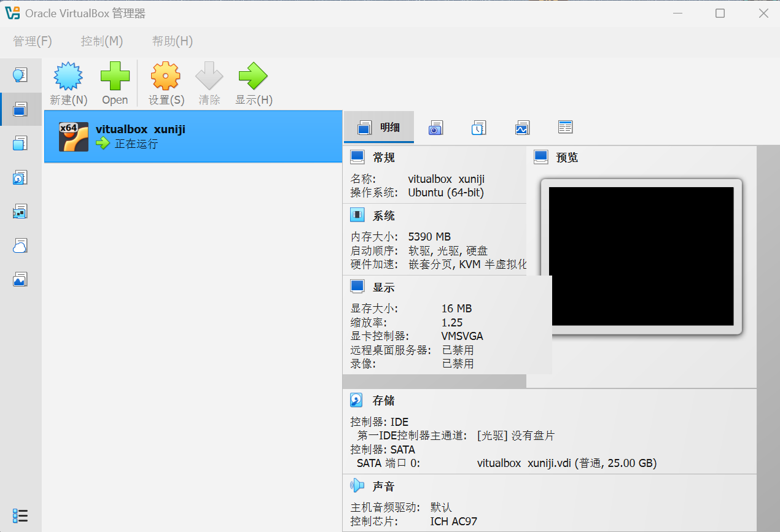Open the Network manager sidebar icon
The image size is (780, 532).
coord(20,212)
